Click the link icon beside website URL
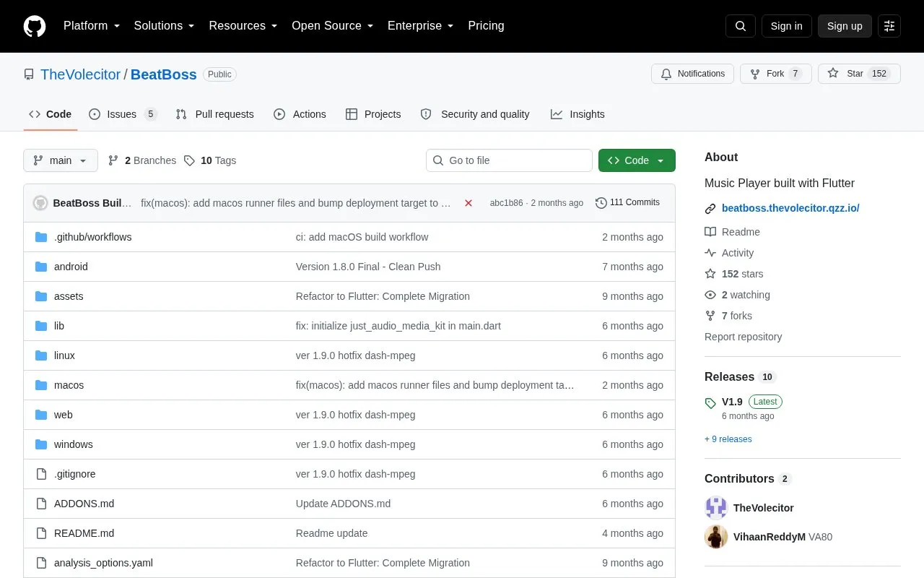Screen dimensions: 924x578 (x=710, y=209)
